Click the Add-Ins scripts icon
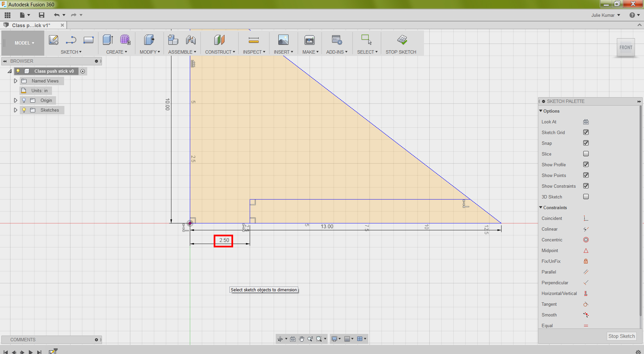Viewport: 644px width, 354px height. coord(337,40)
